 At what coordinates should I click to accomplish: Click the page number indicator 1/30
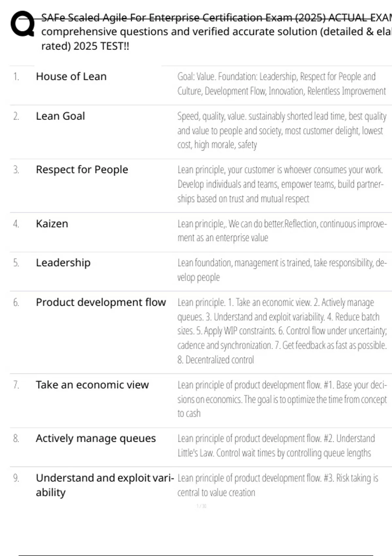202,506
